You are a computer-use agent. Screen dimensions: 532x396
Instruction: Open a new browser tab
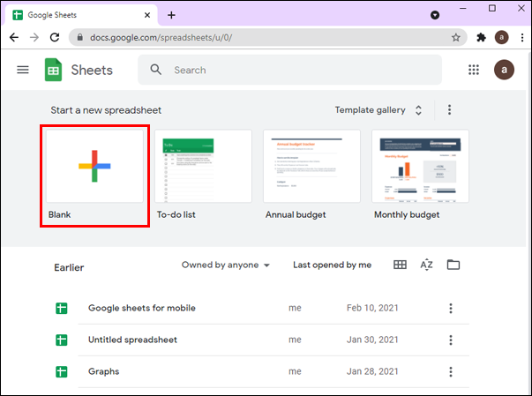[x=171, y=15]
